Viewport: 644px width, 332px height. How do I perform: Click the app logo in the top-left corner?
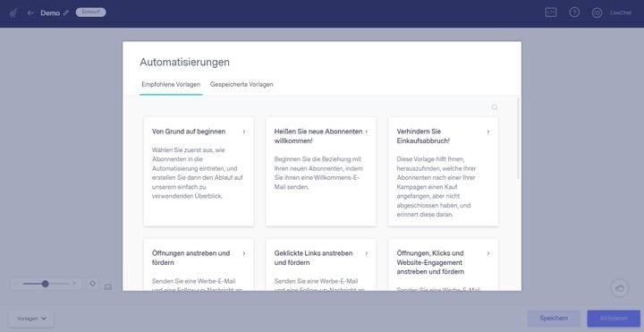(x=13, y=13)
